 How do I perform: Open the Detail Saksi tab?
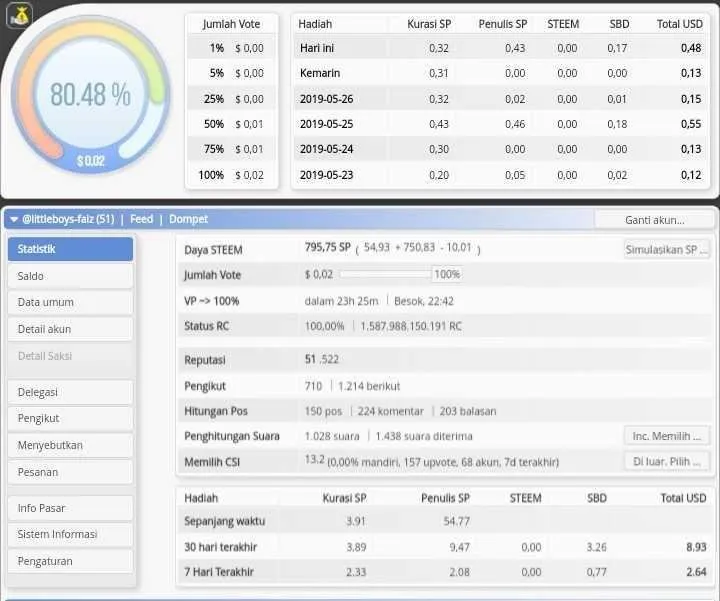coord(70,356)
